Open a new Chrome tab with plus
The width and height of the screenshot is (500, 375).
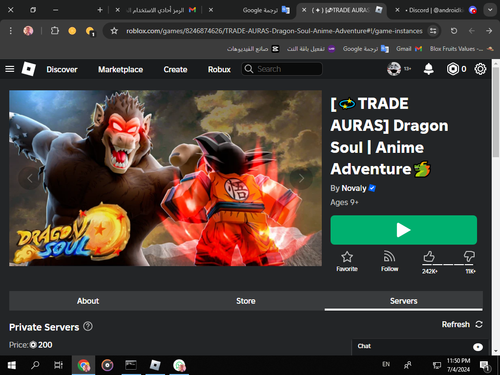(100, 10)
